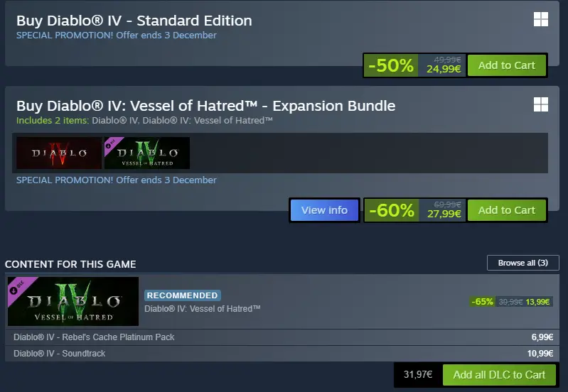Add Standard Edition to cart
The width and height of the screenshot is (568, 392).
(506, 65)
